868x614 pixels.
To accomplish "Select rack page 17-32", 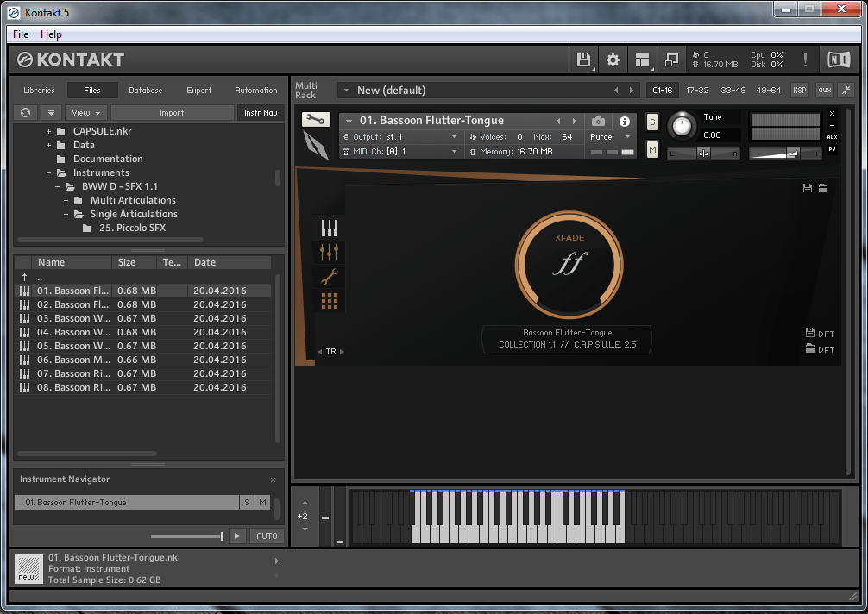I will coord(697,91).
